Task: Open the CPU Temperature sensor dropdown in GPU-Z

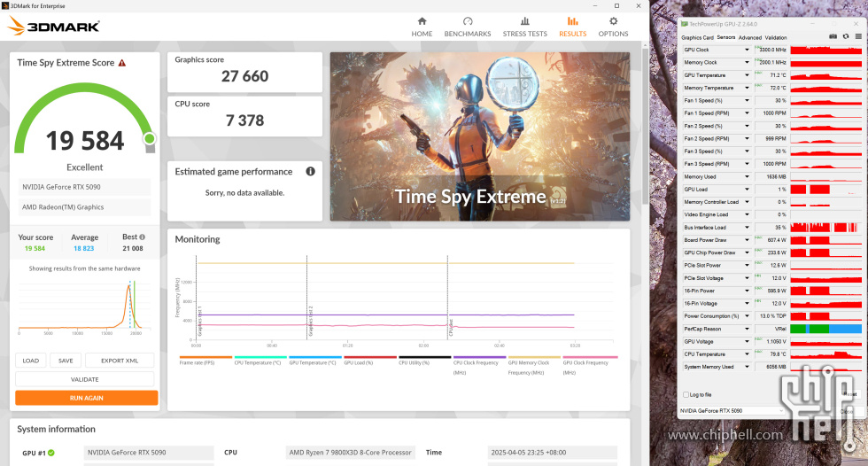Action: [x=747, y=354]
